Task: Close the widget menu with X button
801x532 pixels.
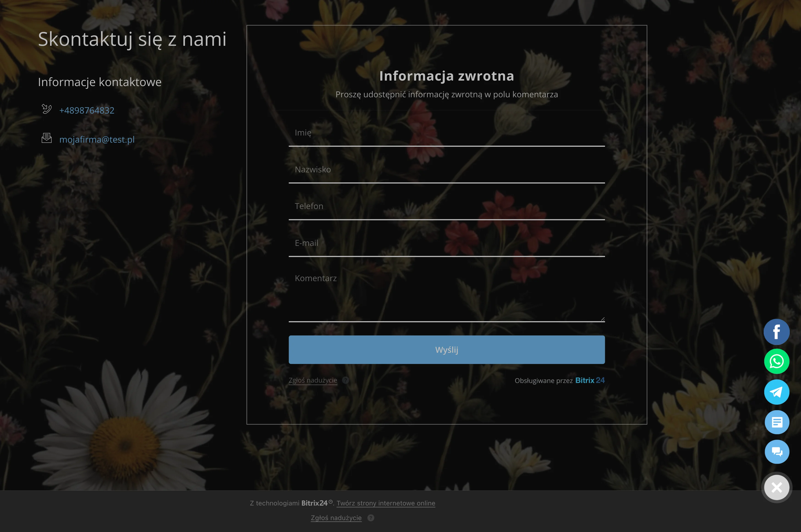Action: point(776,488)
